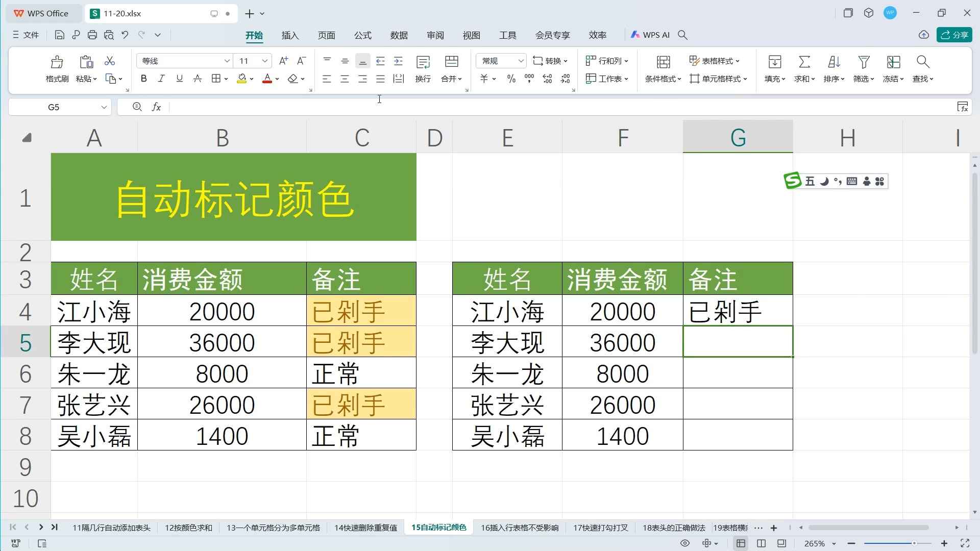Click the decrease indent icon
Viewport: 980px width, 551px height.
(x=380, y=61)
